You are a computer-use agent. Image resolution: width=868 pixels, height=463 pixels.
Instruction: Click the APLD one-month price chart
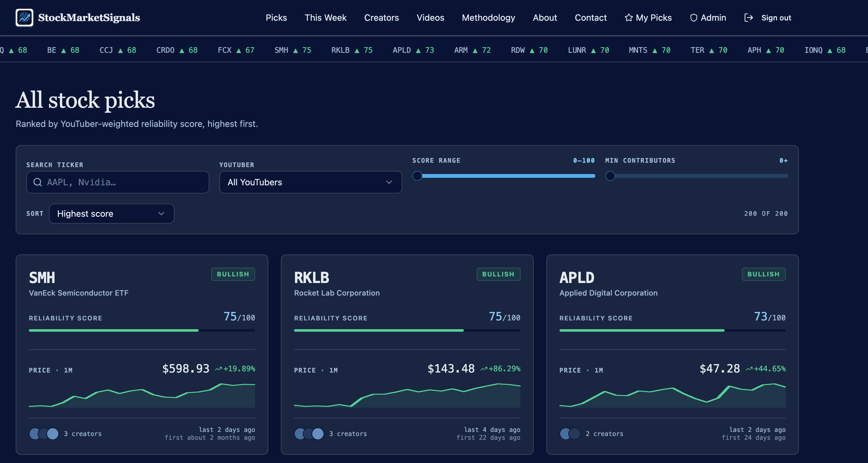point(672,395)
